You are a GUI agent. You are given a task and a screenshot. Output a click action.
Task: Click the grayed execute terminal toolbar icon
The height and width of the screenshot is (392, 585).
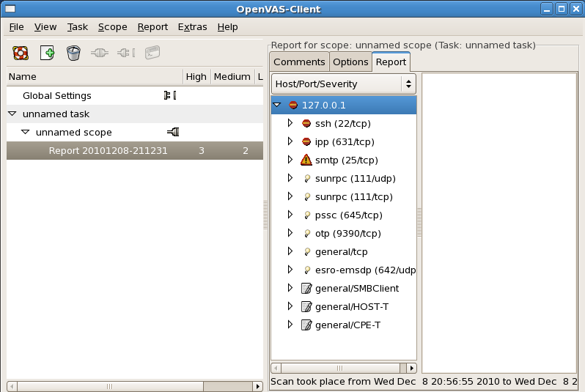coord(152,53)
